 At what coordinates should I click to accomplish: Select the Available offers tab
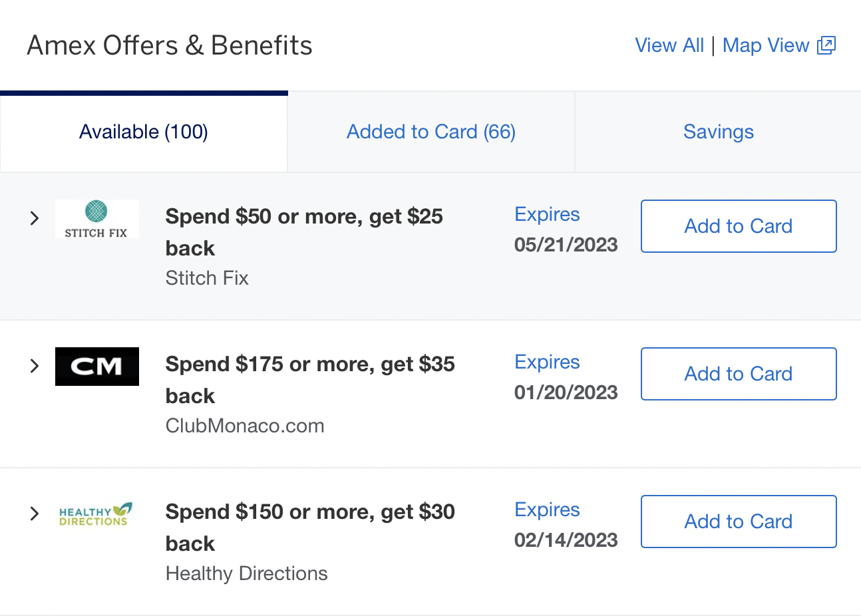143,132
